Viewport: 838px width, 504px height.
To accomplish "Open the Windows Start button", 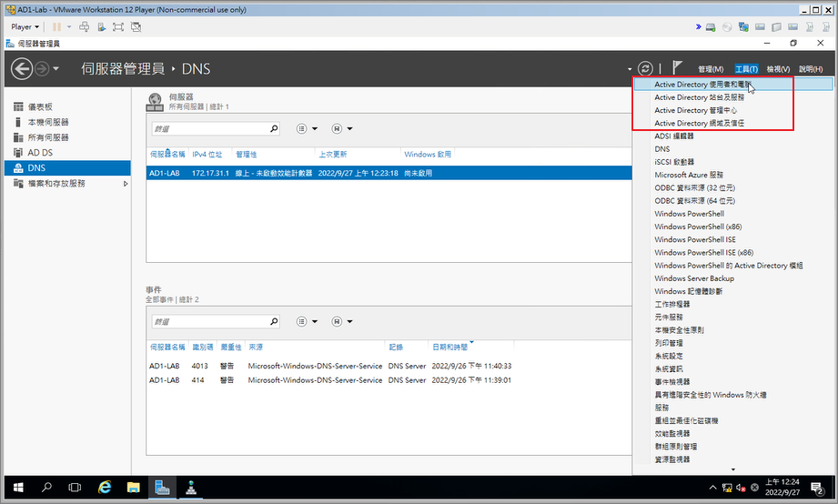I will (18, 488).
